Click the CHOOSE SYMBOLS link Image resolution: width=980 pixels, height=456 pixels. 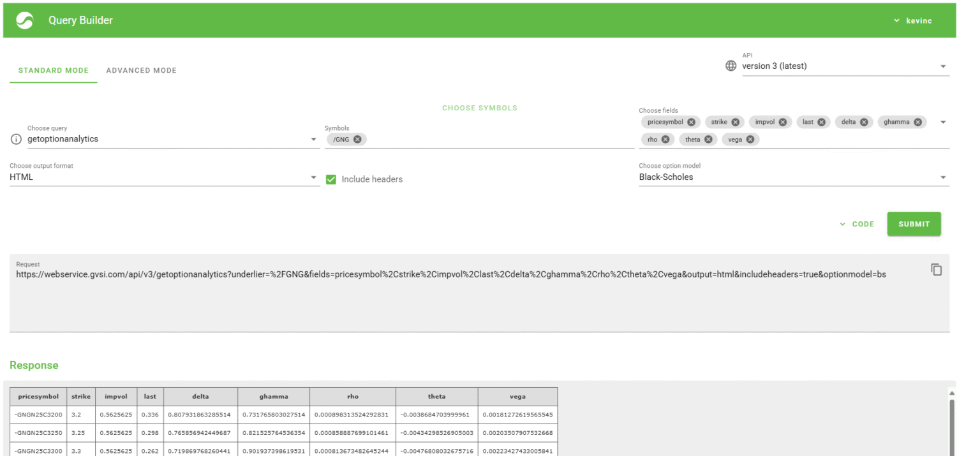[x=480, y=108]
